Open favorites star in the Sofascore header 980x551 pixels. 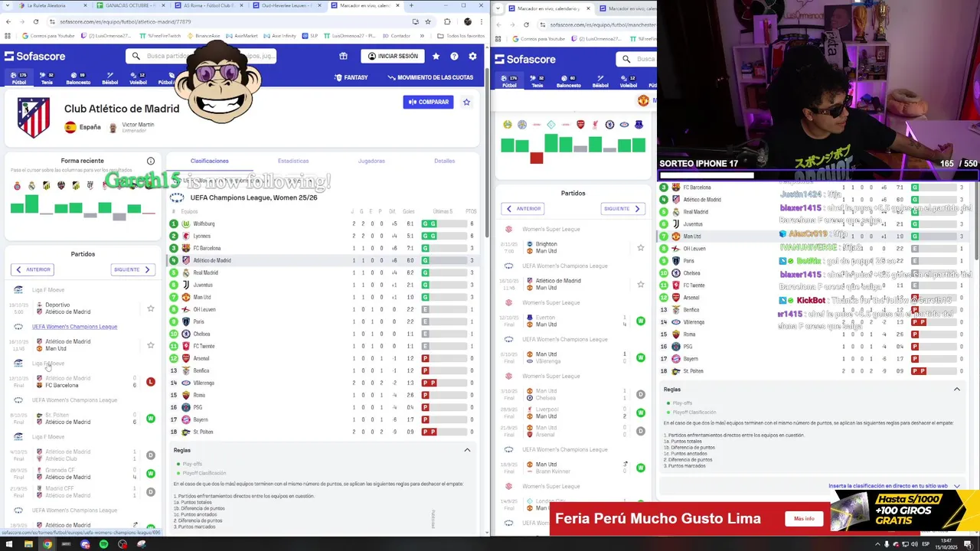[x=436, y=56]
